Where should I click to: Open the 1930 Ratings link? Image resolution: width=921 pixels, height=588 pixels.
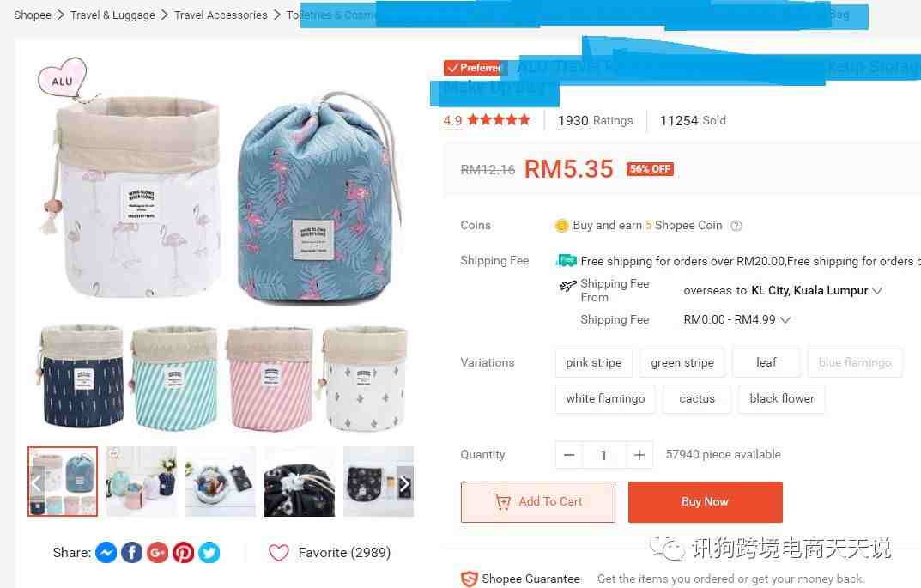pyautogui.click(x=596, y=120)
